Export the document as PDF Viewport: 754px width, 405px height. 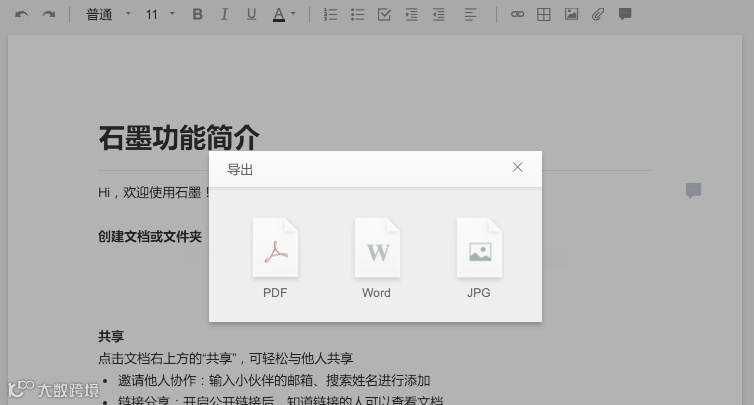pyautogui.click(x=275, y=258)
